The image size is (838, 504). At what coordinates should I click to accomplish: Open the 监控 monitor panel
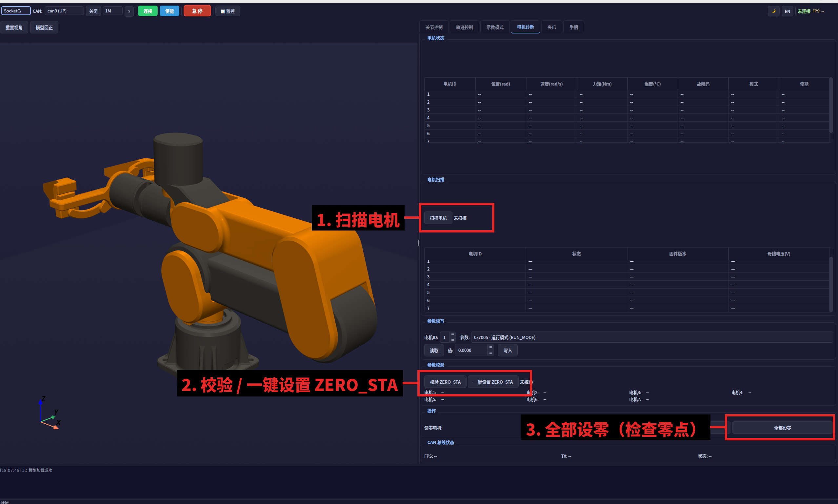[228, 11]
